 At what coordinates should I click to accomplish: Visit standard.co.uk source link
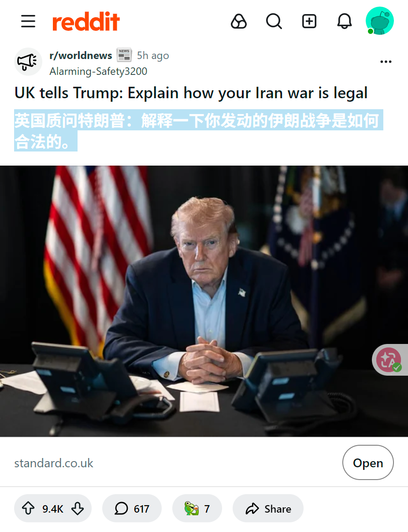coord(54,463)
